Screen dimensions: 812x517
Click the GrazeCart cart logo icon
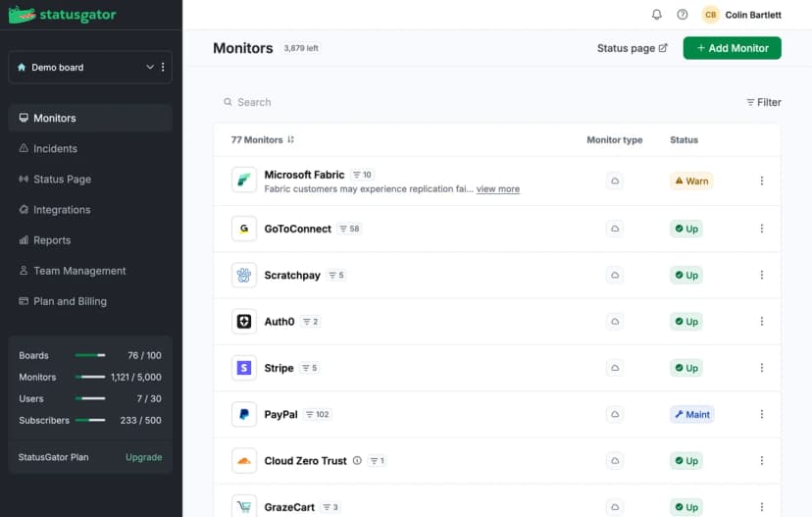pos(244,506)
